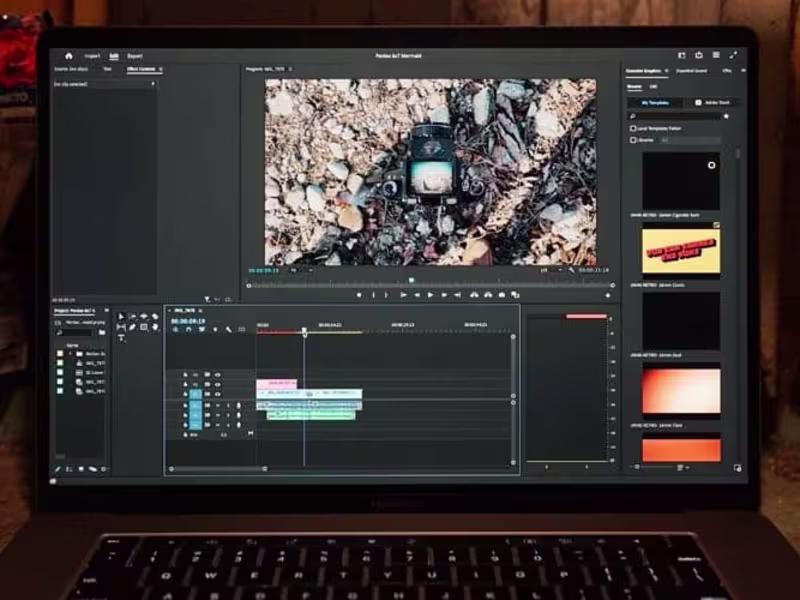Select the green audio clip on timeline

click(x=311, y=415)
